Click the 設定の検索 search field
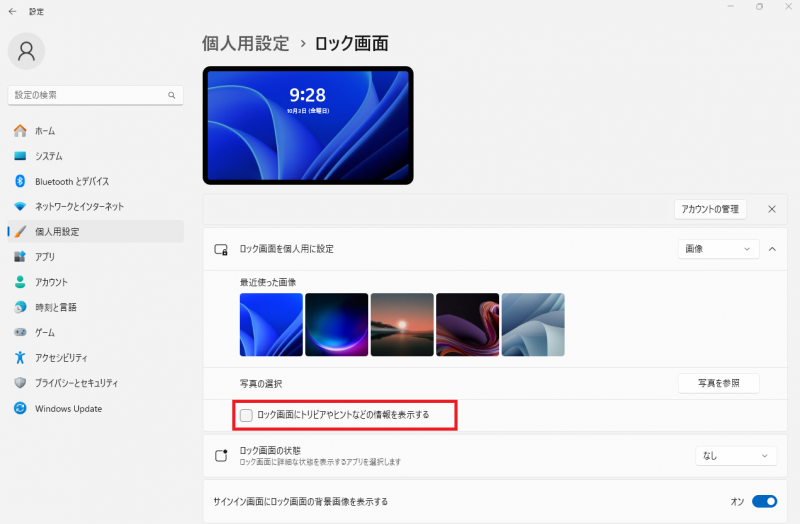The width and height of the screenshot is (800, 524). tap(90, 95)
